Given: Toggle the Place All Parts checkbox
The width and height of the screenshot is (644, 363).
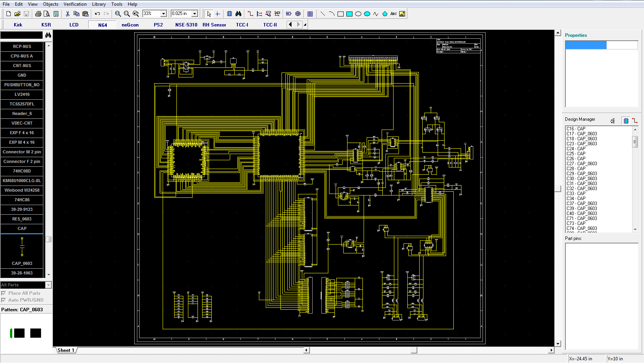Looking at the screenshot, I should pyautogui.click(x=3, y=293).
